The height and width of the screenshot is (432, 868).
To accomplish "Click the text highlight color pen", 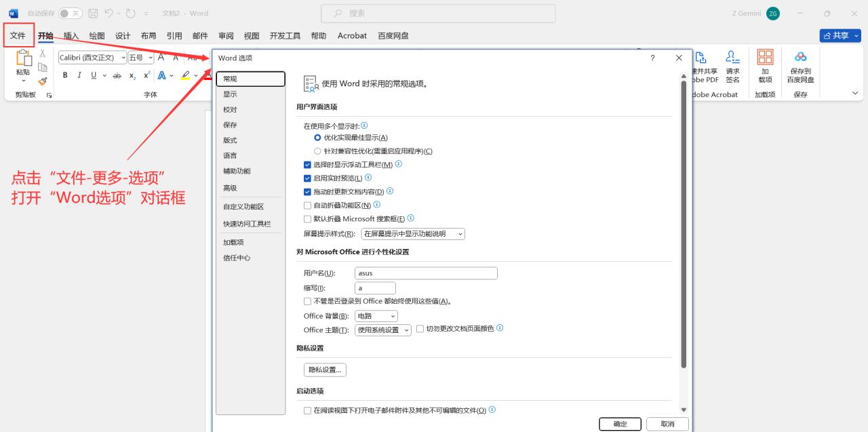I will 185,75.
